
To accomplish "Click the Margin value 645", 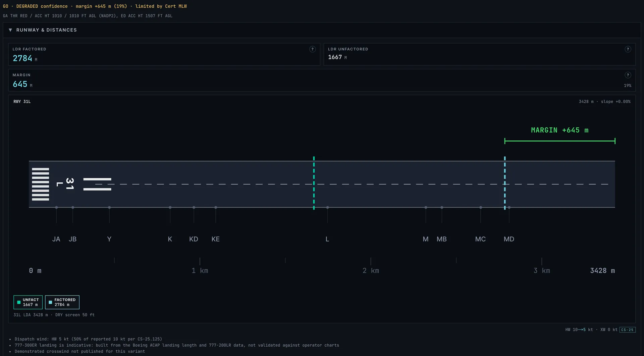I will [20, 84].
